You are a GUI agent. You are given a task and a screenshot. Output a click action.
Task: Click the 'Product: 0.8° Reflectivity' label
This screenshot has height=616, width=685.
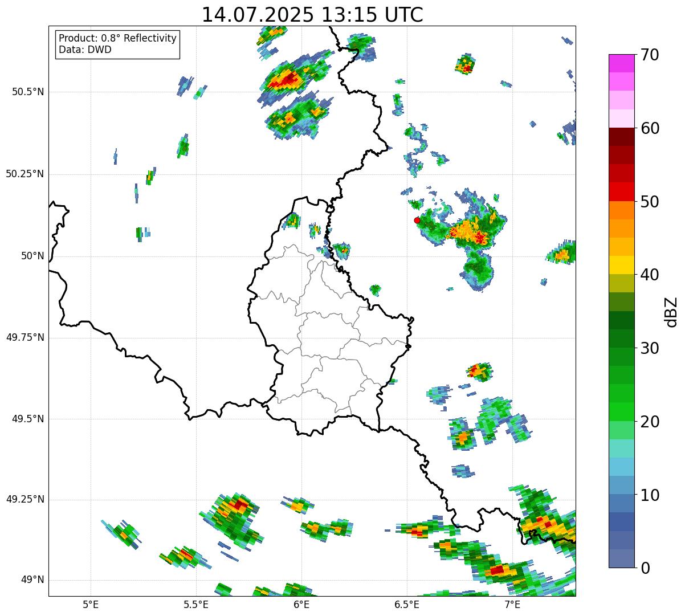point(118,38)
